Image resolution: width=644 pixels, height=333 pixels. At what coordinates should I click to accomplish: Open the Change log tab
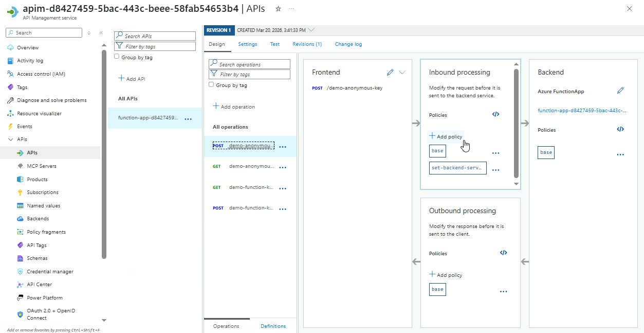coord(348,44)
